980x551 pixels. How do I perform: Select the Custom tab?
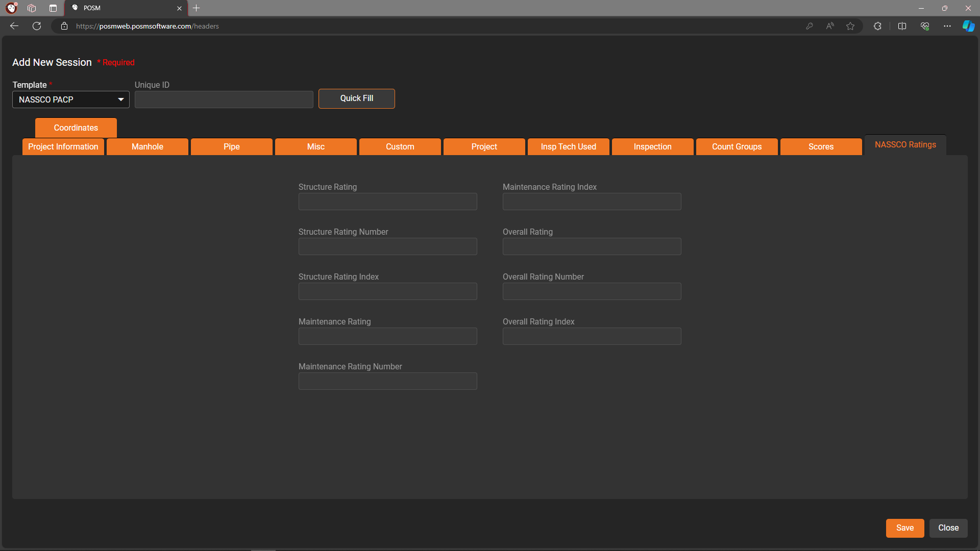pyautogui.click(x=400, y=146)
